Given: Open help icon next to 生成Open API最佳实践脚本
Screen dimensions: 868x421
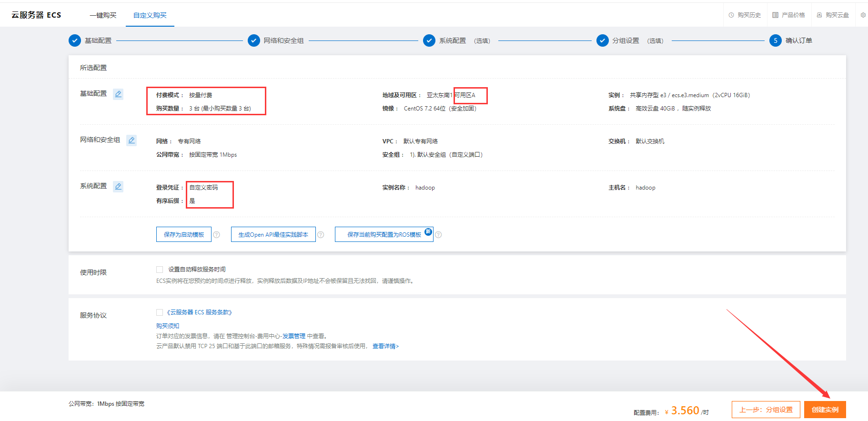Looking at the screenshot, I should coord(321,235).
